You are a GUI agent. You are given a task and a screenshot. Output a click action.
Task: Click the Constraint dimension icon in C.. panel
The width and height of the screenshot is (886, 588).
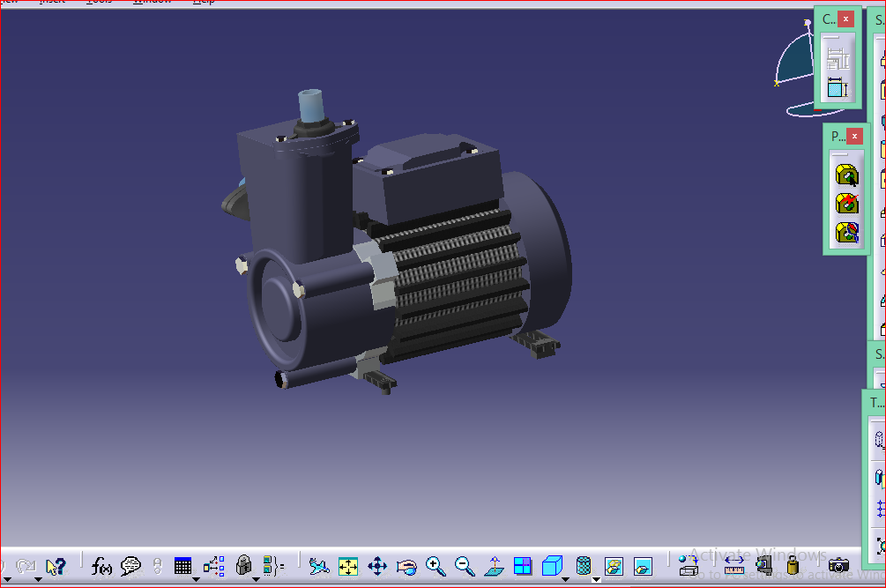point(838,88)
